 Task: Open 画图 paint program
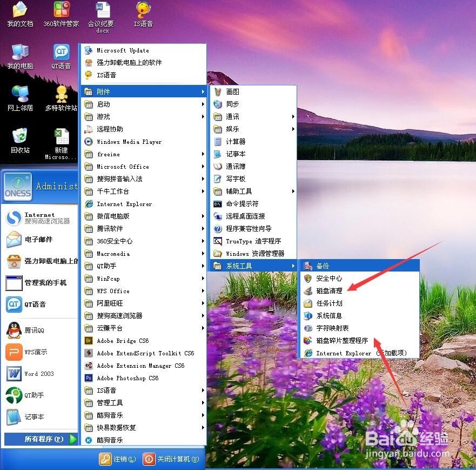253,91
